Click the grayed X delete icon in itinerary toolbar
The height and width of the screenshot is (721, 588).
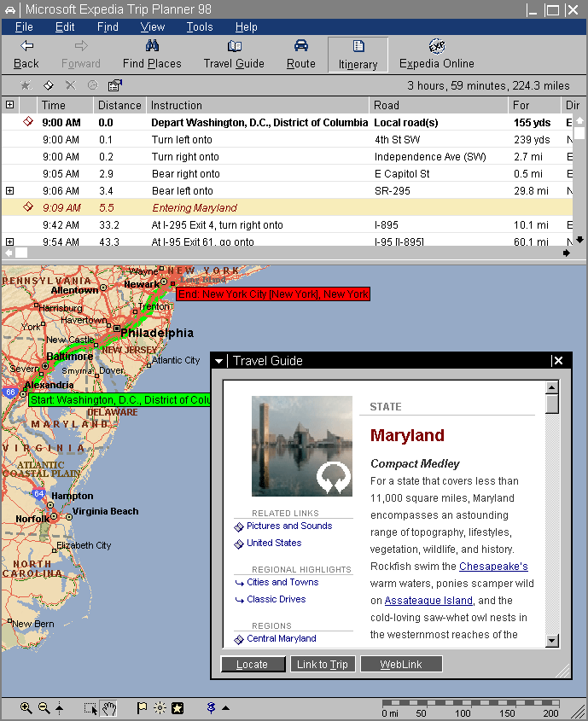pyautogui.click(x=70, y=85)
